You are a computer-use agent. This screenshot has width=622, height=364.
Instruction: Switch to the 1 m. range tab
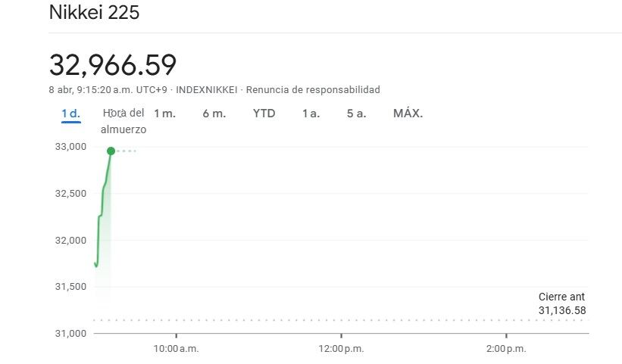pyautogui.click(x=164, y=114)
